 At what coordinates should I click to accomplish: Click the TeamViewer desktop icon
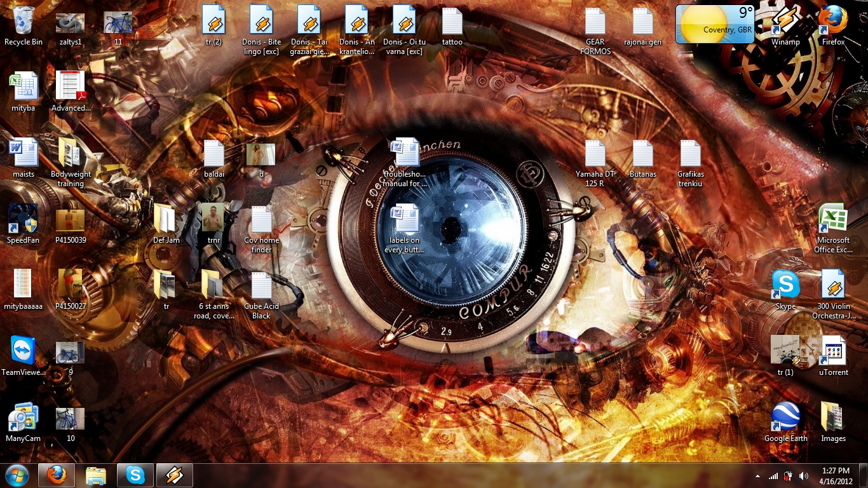coord(24,356)
